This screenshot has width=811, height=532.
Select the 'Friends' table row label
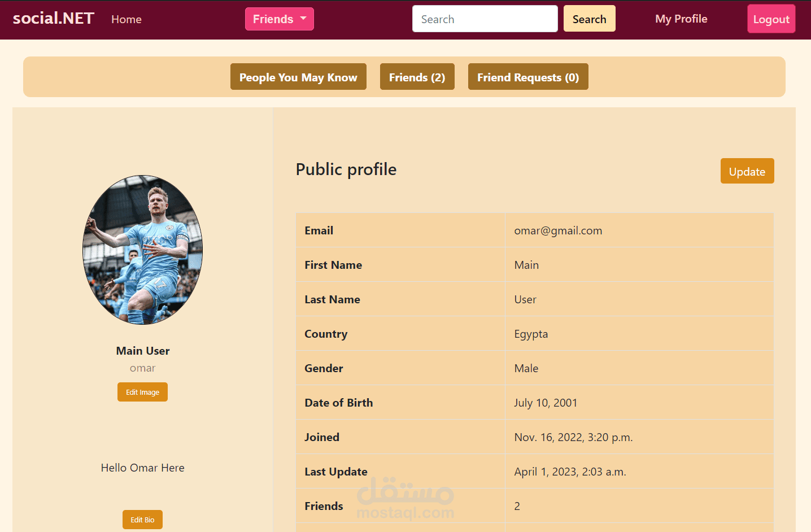pyautogui.click(x=324, y=506)
